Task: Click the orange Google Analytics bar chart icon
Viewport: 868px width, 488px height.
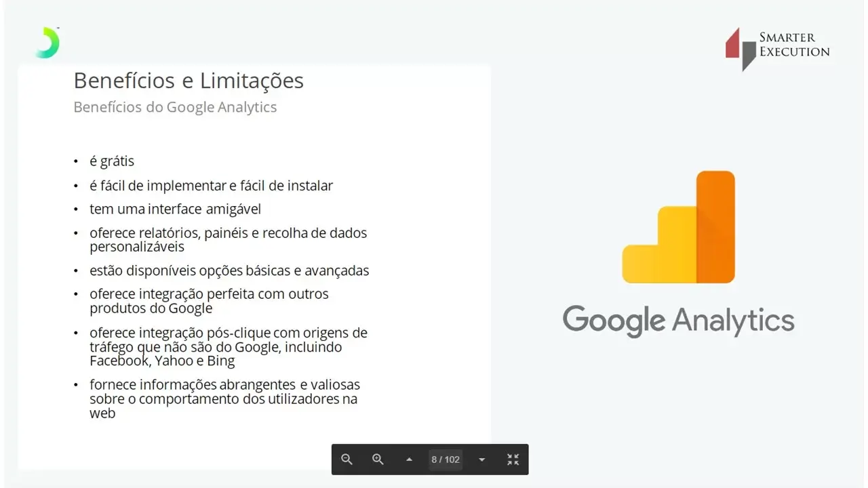Action: [678, 227]
